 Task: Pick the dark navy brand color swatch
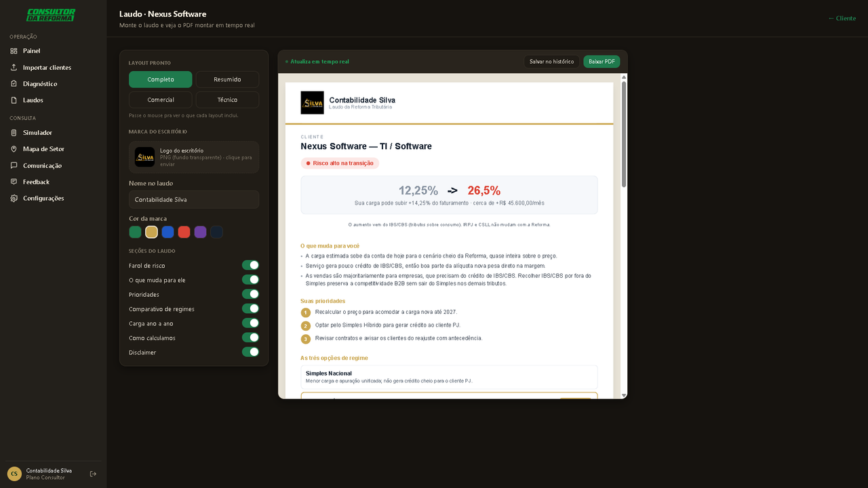coord(216,232)
